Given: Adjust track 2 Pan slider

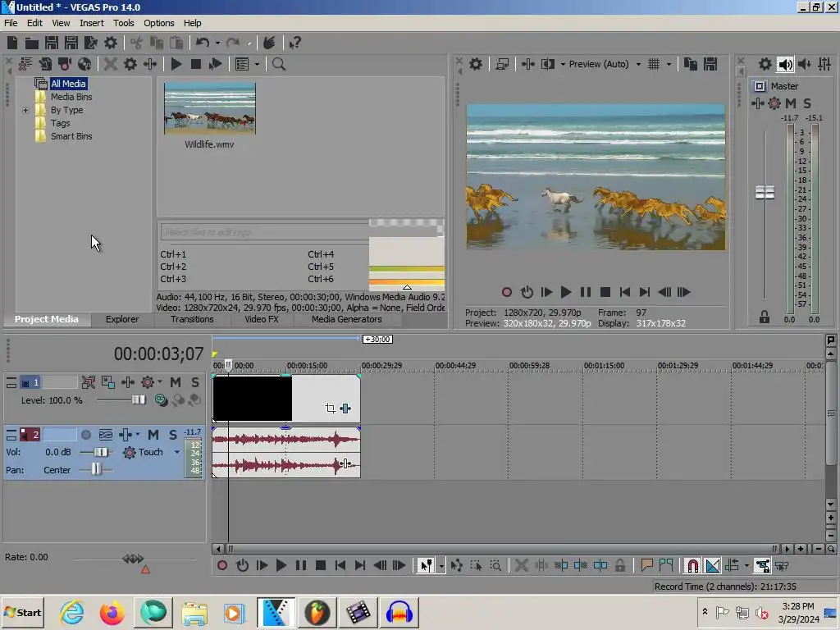Looking at the screenshot, I should coord(96,469).
